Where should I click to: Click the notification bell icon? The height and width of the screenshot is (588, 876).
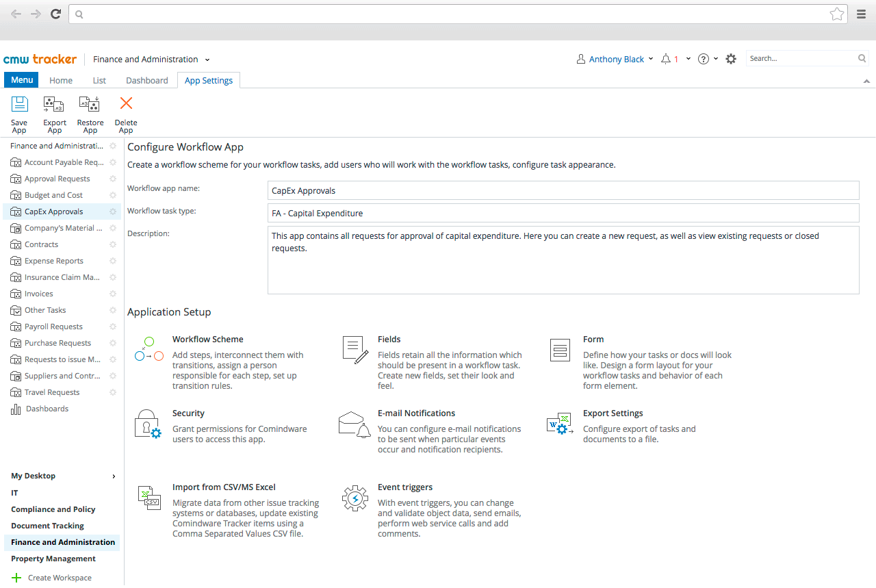(666, 60)
